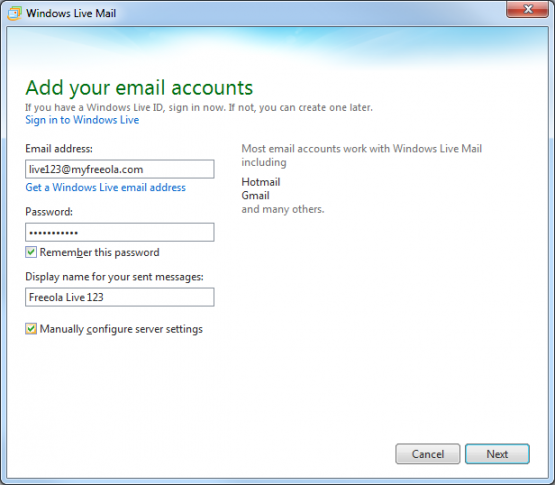Open the Sign in to Windows Live link
555x485 pixels.
point(82,120)
